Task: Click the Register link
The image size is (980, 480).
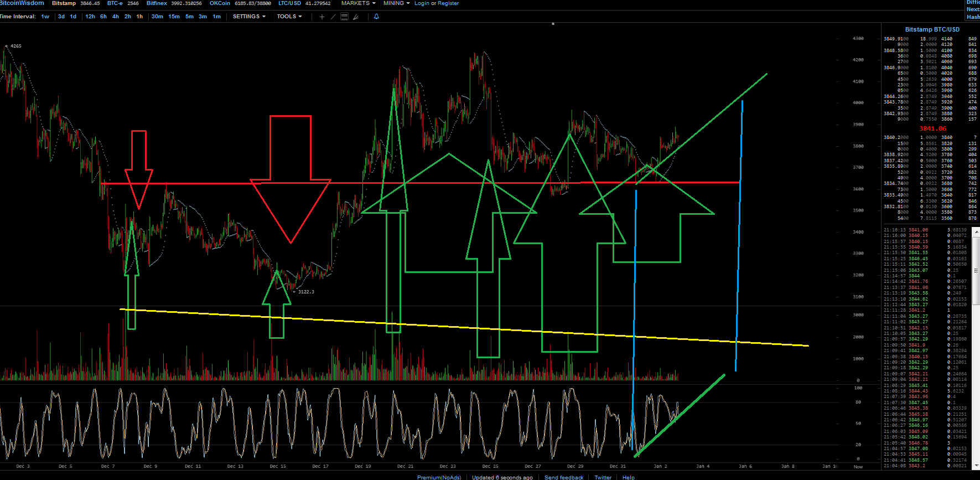Action: pyautogui.click(x=448, y=3)
